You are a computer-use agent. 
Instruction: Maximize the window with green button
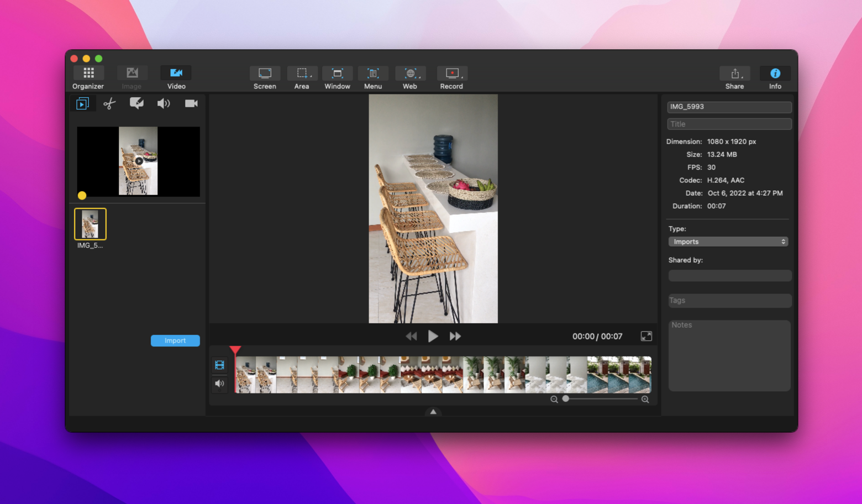coord(98,59)
